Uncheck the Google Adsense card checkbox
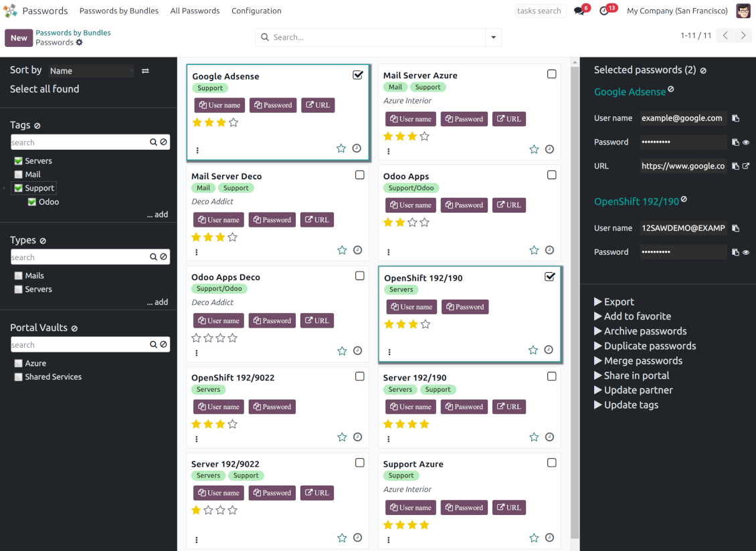 (x=358, y=75)
